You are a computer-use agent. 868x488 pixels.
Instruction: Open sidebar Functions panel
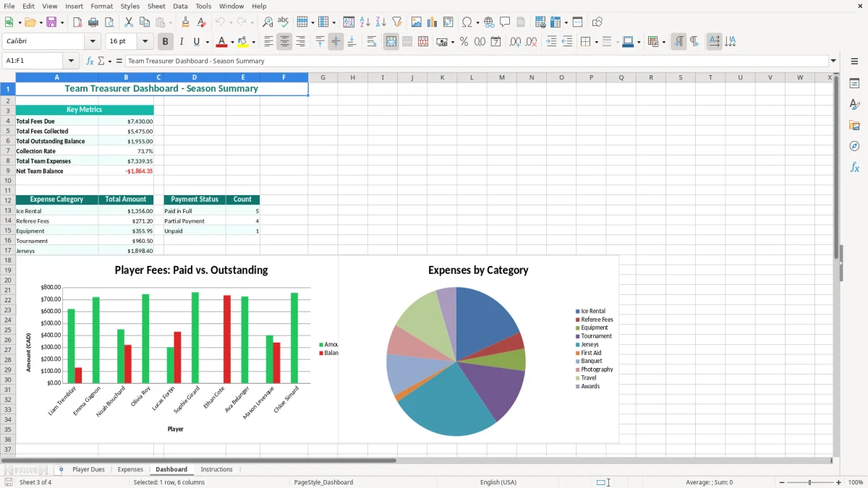click(x=854, y=168)
